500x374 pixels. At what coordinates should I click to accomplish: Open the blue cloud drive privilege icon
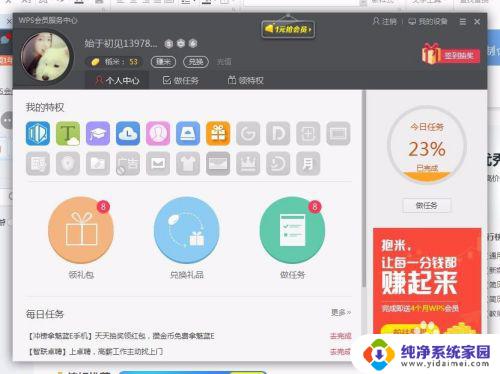click(x=188, y=133)
